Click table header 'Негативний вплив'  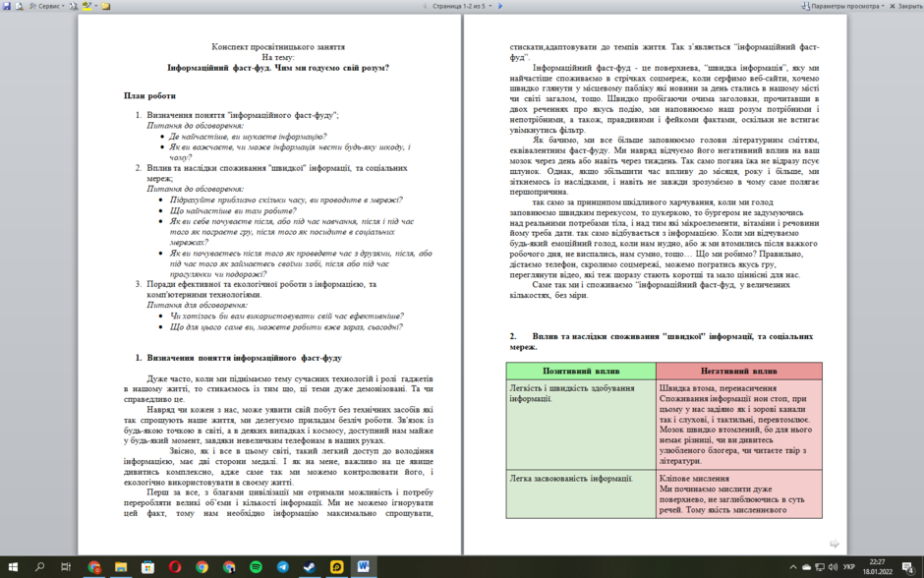point(739,372)
